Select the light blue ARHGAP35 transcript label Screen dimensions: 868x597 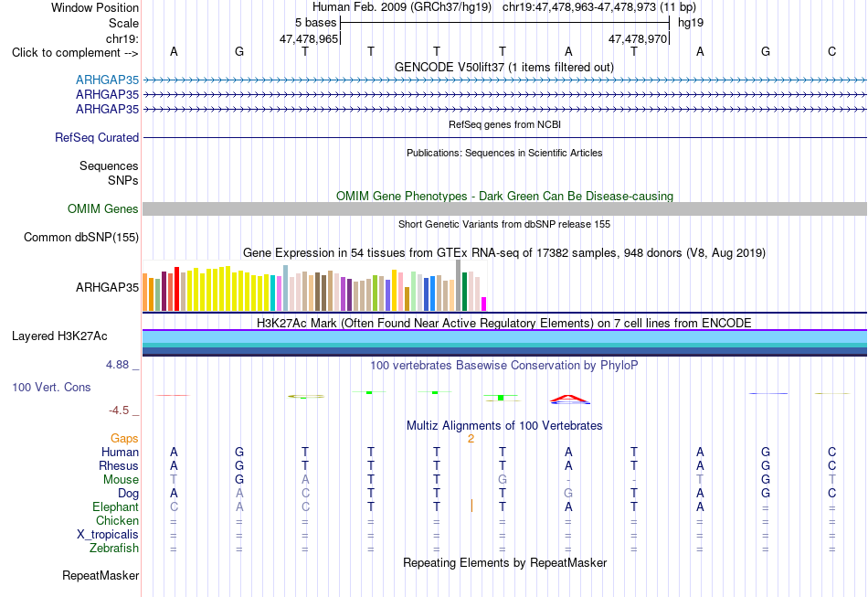tap(108, 80)
